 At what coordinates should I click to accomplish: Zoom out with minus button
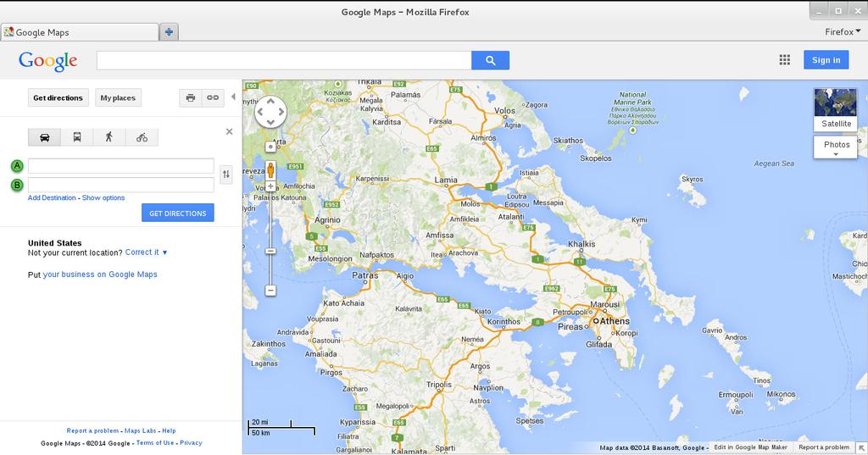(x=270, y=290)
